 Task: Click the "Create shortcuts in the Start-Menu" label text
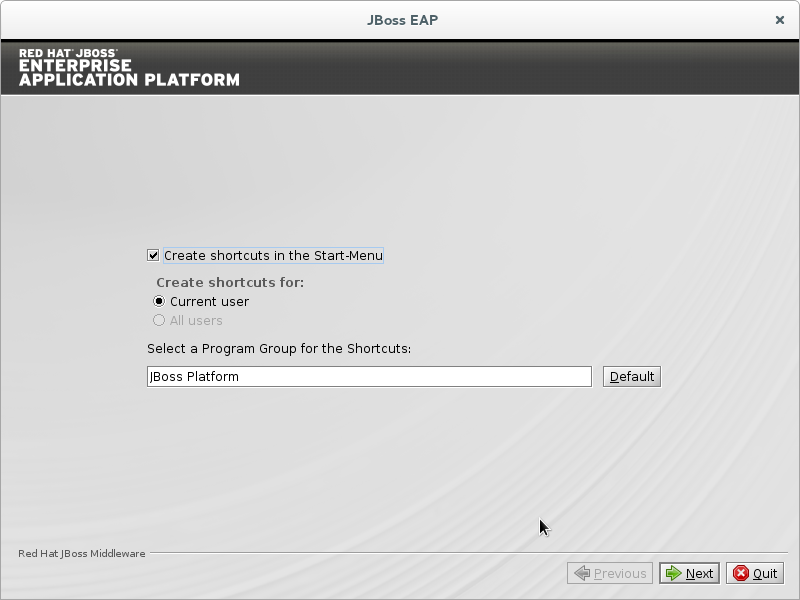coord(273,256)
